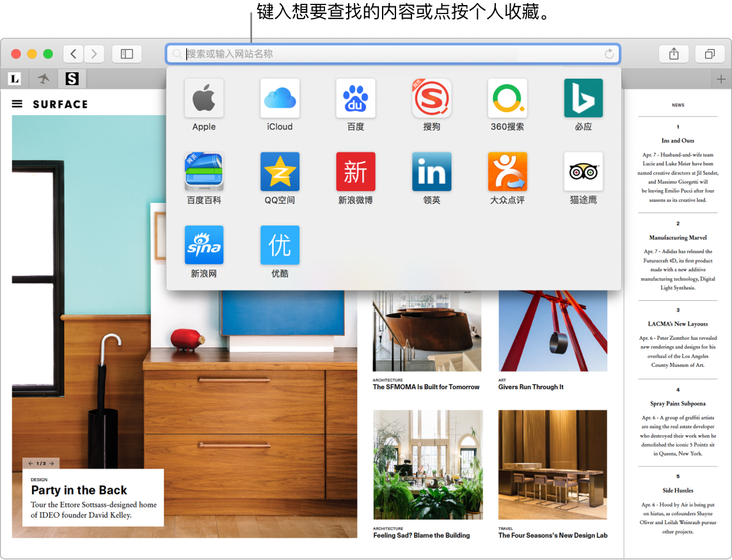Open Sina Weibo (新浪微博) favorite
The image size is (732, 560).
tap(355, 171)
